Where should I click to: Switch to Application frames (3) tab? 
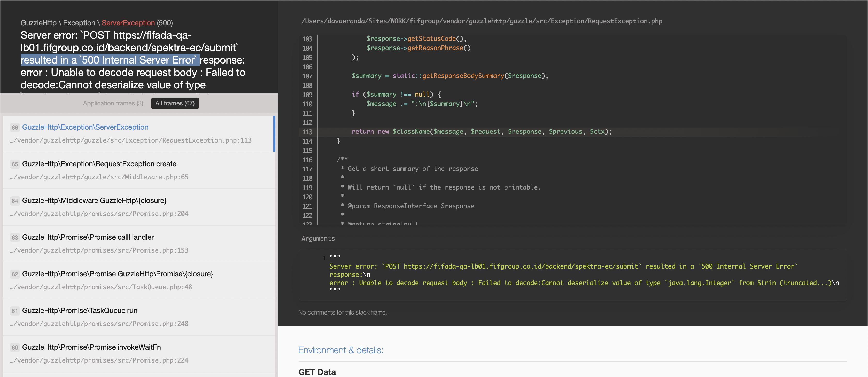(x=113, y=103)
